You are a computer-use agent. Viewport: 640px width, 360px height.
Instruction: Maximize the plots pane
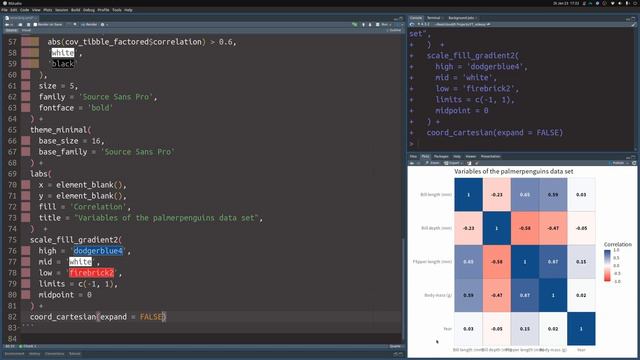tap(633, 157)
